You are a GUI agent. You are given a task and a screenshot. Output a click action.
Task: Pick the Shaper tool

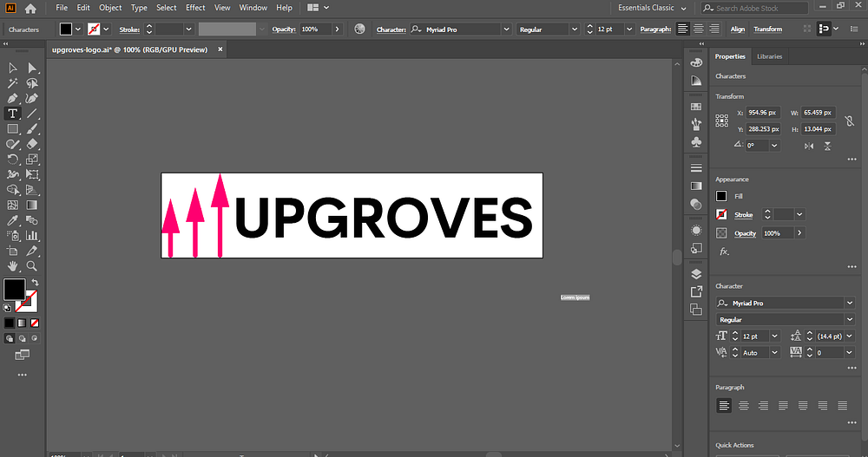point(12,144)
